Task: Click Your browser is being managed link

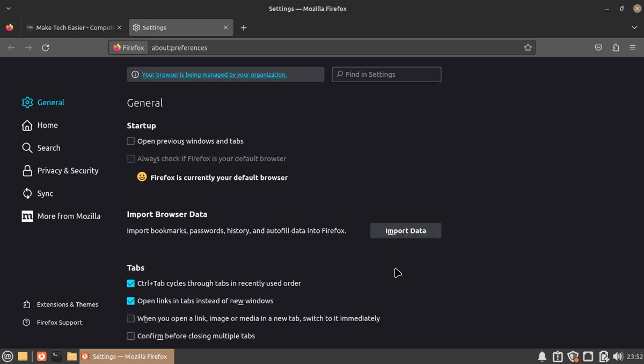Action: click(214, 74)
